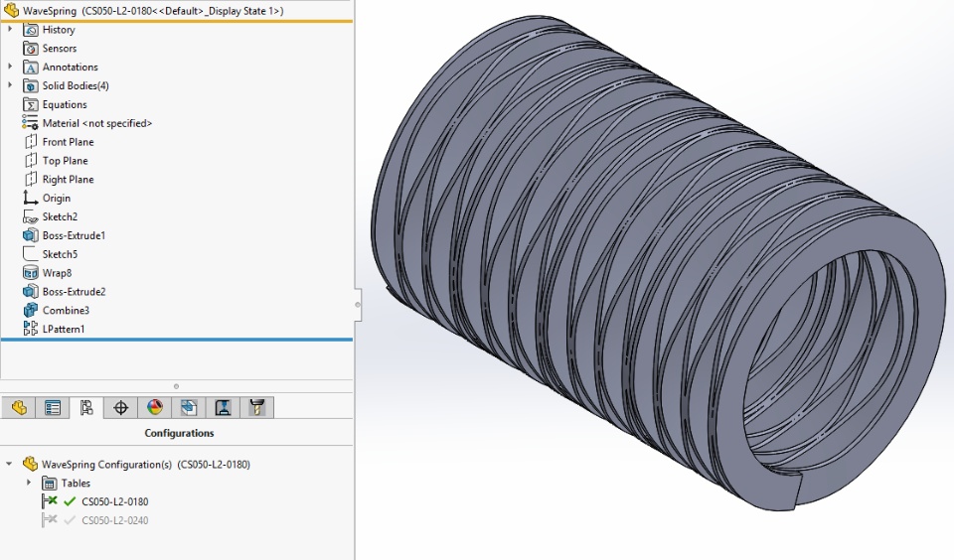Click the panel collapse handle beside viewport

coord(358,305)
